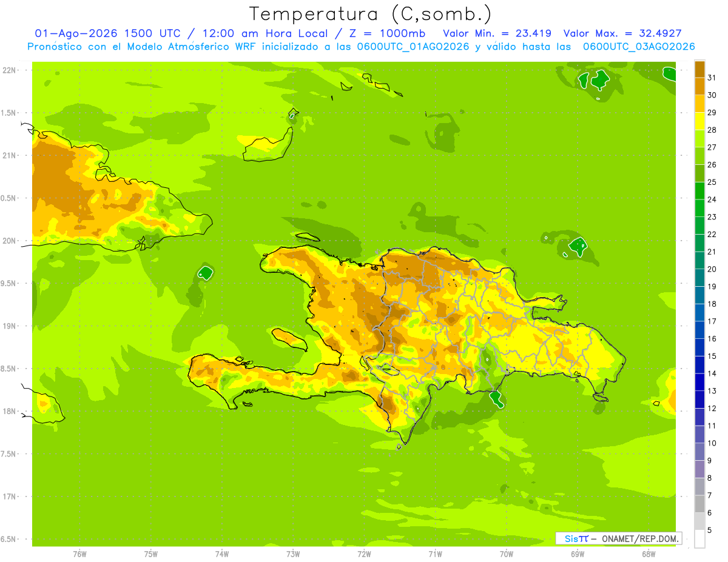The height and width of the screenshot is (562, 728).
Task: Click the "ONAMET/REP.DOM." credit label
Action: (x=642, y=538)
